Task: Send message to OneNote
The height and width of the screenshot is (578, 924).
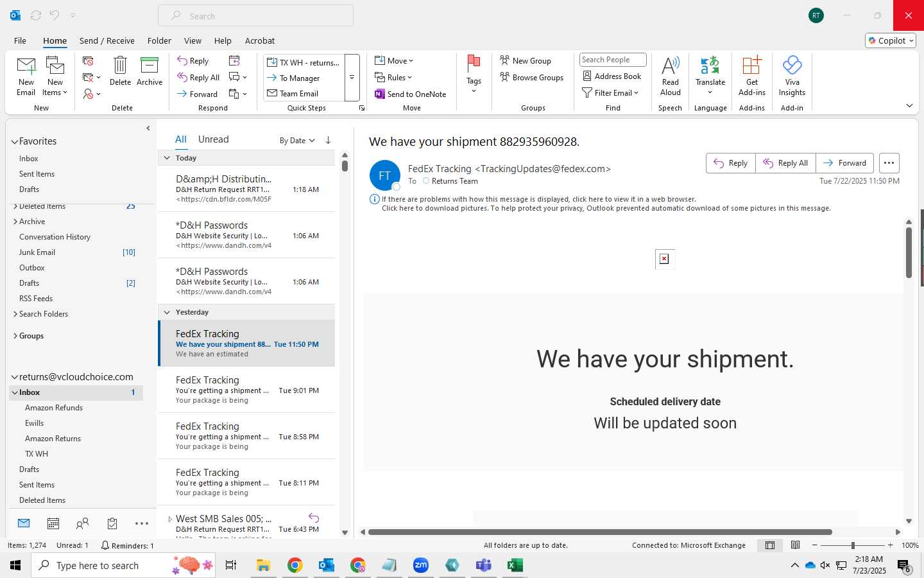Action: pos(411,94)
